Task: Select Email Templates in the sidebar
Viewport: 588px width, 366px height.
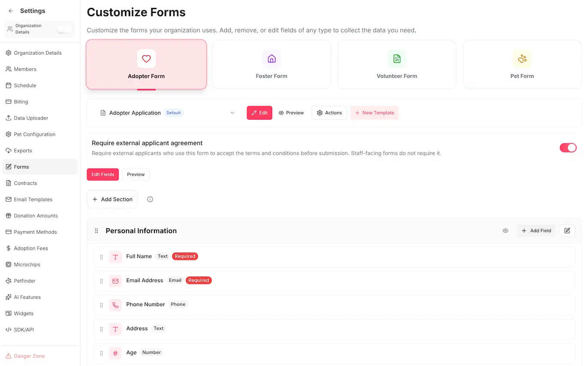Action: 33,199
